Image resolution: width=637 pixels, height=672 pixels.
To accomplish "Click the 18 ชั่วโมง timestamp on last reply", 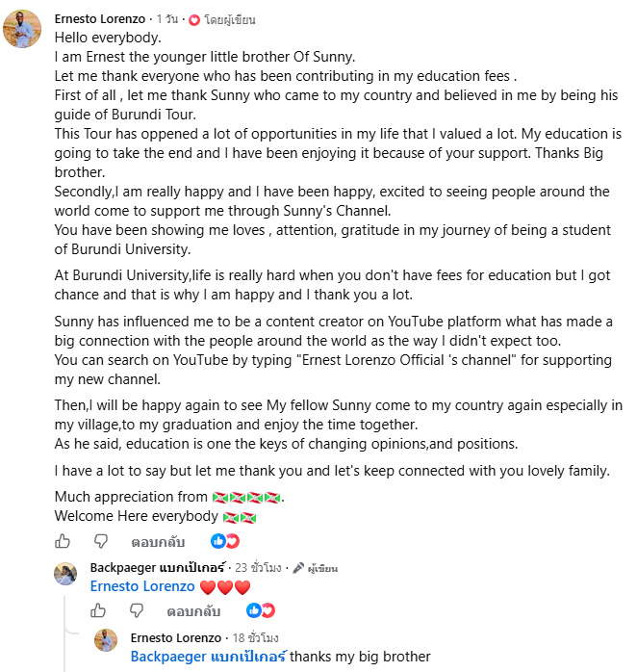I will pyautogui.click(x=256, y=637).
